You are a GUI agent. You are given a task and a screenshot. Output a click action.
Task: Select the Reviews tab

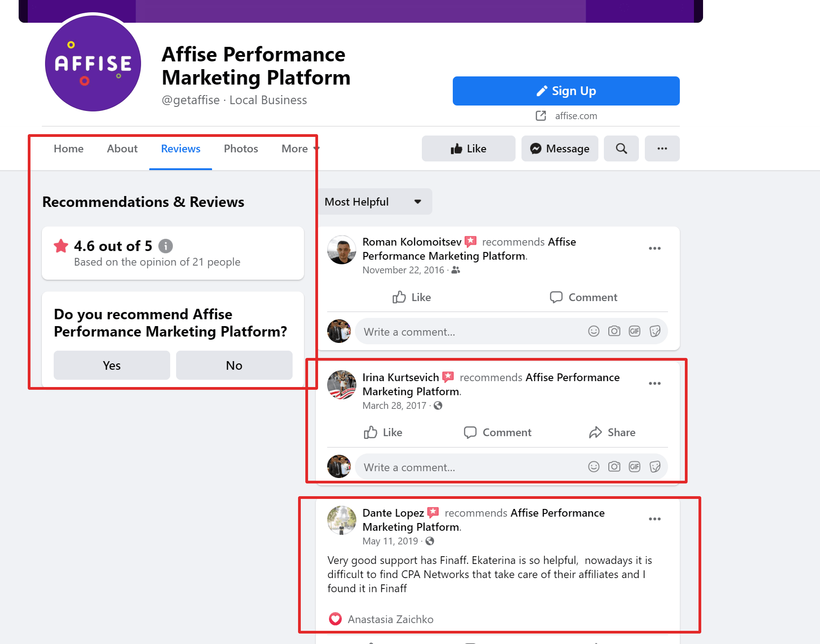(181, 149)
